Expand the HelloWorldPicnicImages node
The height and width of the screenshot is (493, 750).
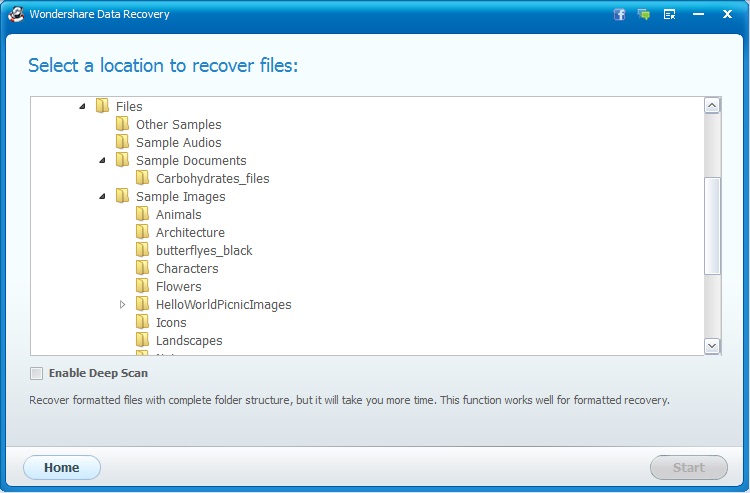122,305
